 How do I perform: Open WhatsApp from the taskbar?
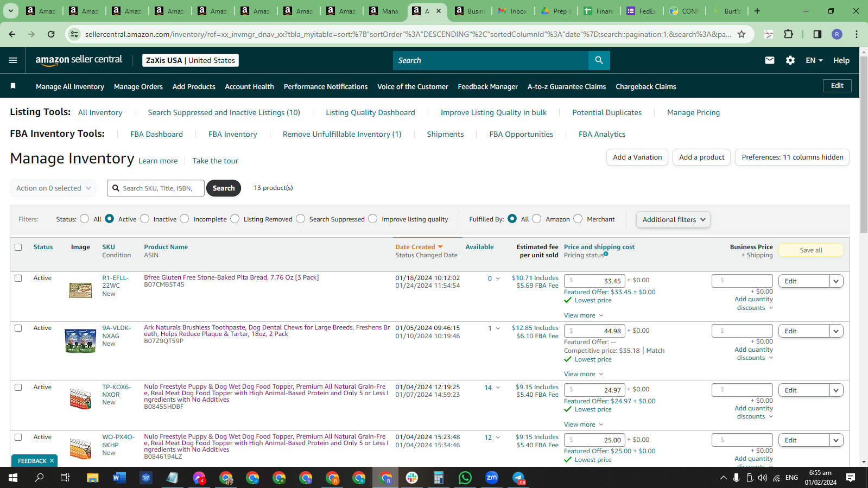tap(465, 478)
